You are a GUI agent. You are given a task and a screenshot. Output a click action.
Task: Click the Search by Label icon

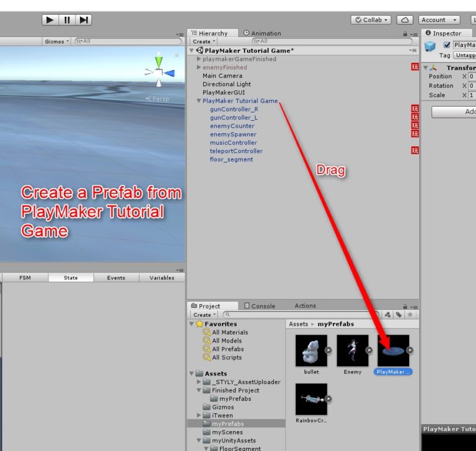click(x=399, y=315)
